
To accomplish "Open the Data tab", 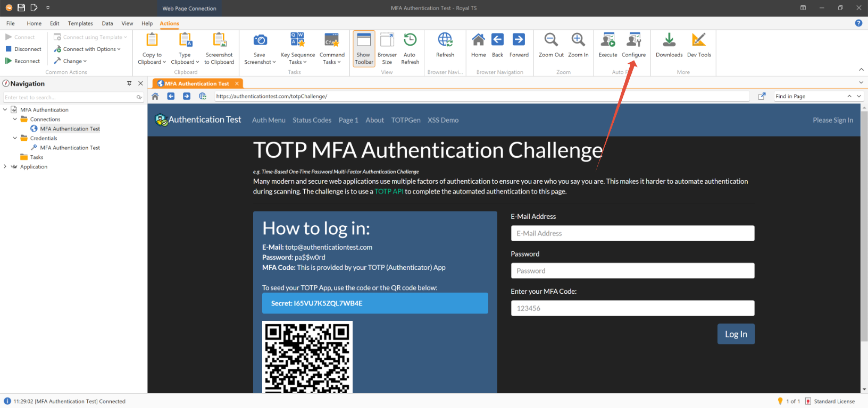I will tap(107, 23).
